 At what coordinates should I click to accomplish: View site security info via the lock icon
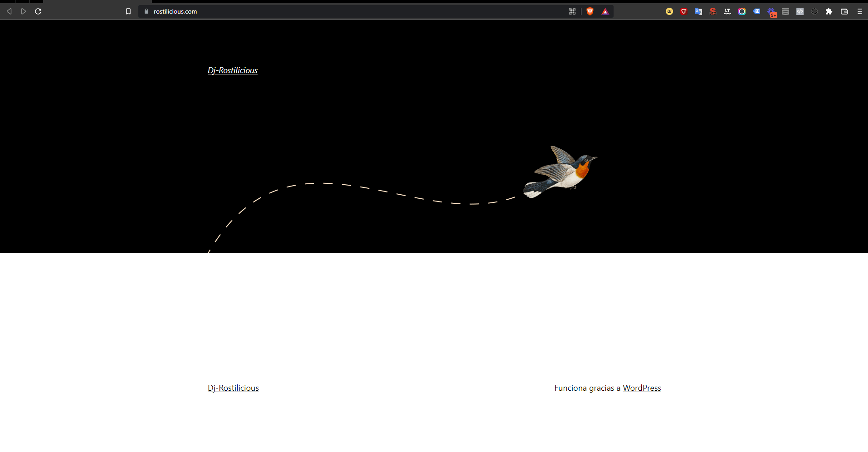pyautogui.click(x=146, y=11)
